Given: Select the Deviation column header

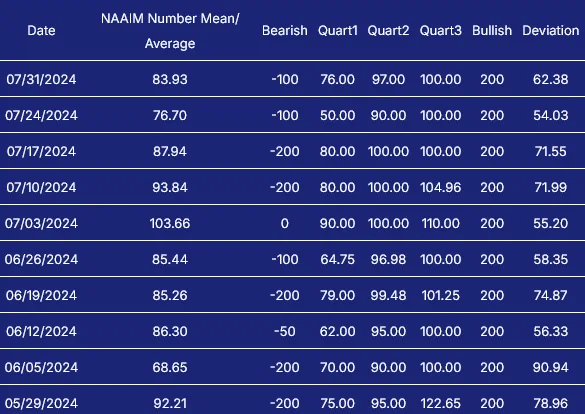Looking at the screenshot, I should (550, 31).
